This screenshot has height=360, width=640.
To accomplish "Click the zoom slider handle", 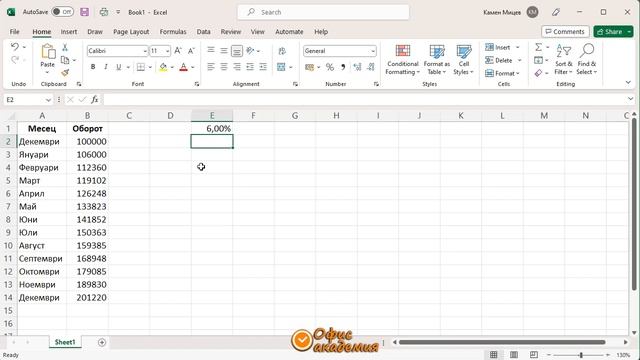I will (x=581, y=355).
